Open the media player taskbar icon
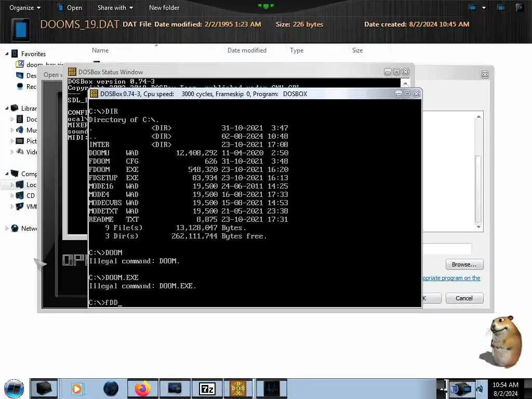The width and height of the screenshot is (532, 399). coord(77,389)
